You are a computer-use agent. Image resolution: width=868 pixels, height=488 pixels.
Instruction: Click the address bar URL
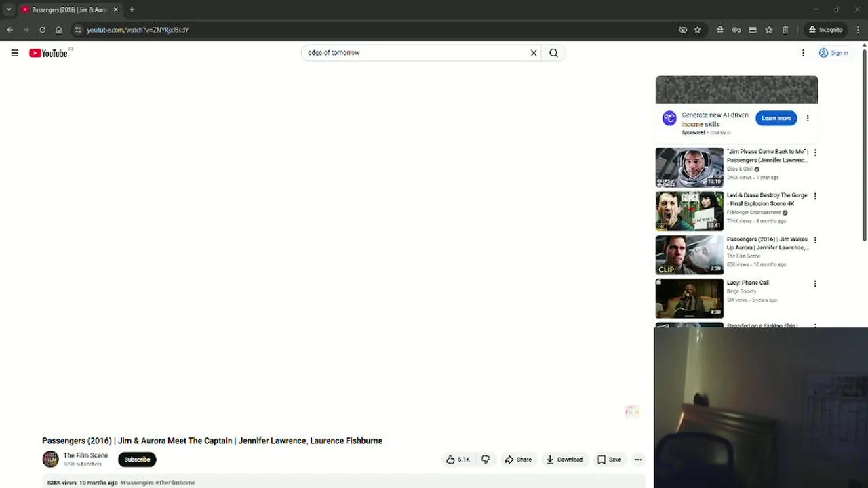click(138, 30)
